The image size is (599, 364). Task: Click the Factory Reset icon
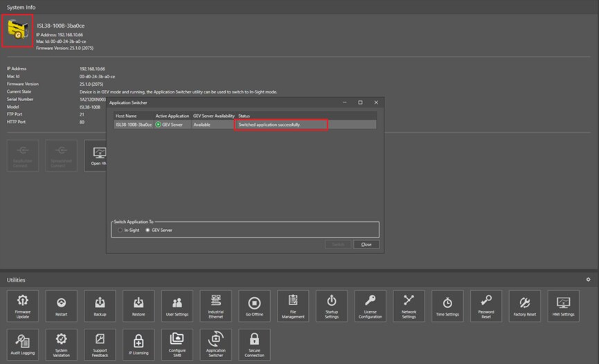(524, 306)
